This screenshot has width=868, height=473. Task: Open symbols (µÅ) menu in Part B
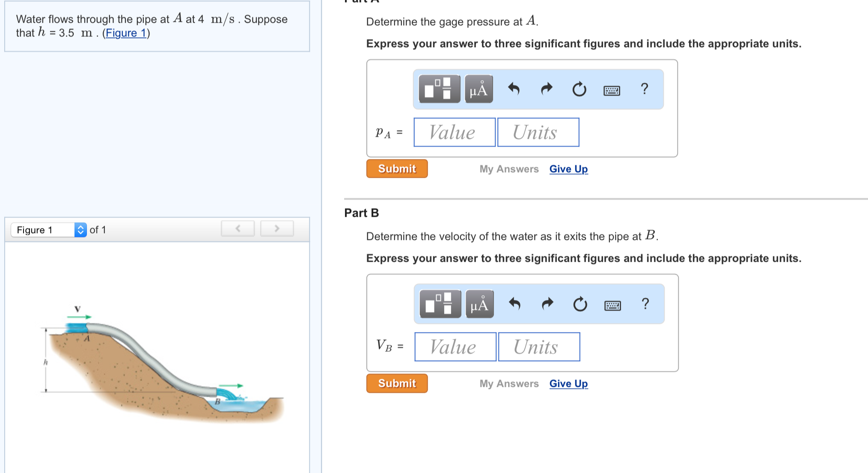tap(479, 304)
